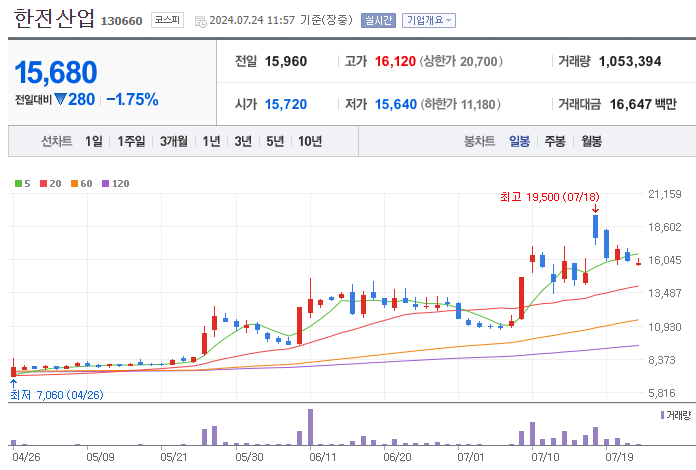Click the 거래대금 value 16,647 백만
Image resolution: width=696 pixels, height=470 pixels.
[x=643, y=104]
